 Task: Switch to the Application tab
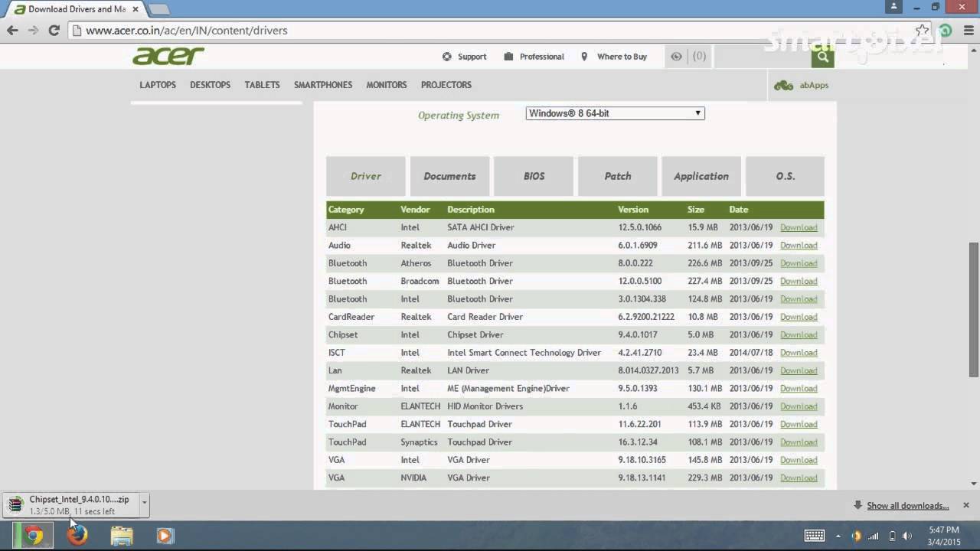(701, 176)
